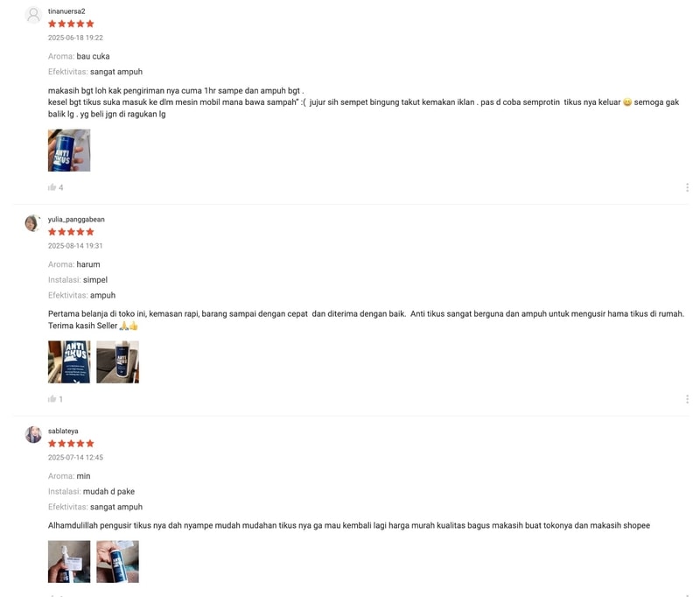Like yulia_panggabean's review with thumbs-up
The image size is (700, 597).
click(x=52, y=399)
